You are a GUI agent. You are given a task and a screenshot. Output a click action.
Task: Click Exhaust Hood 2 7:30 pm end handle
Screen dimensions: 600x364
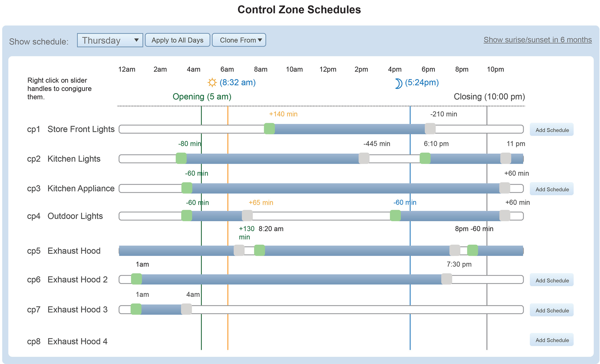click(447, 279)
